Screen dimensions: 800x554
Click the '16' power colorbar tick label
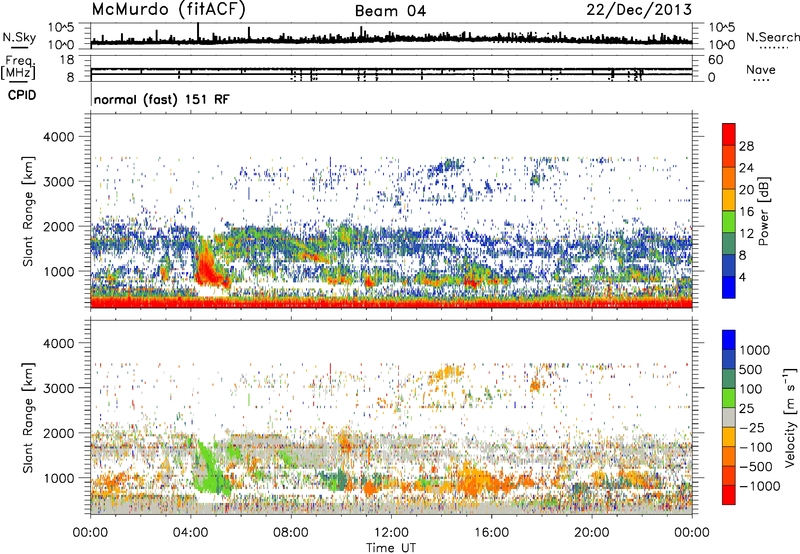(746, 212)
